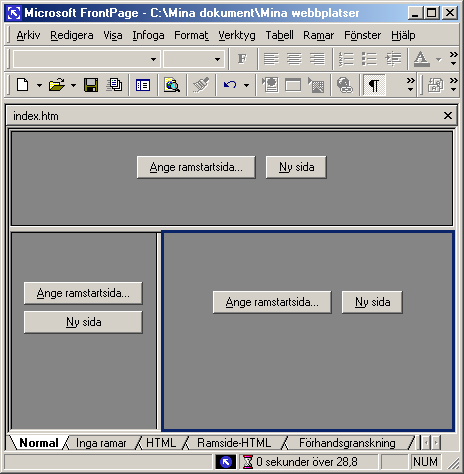Align text left
464x474 pixels.
point(271,59)
